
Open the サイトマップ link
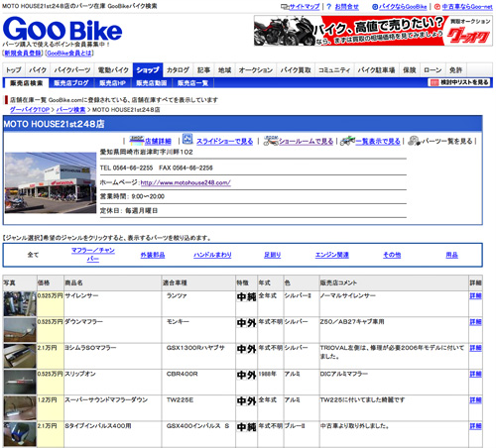305,6
